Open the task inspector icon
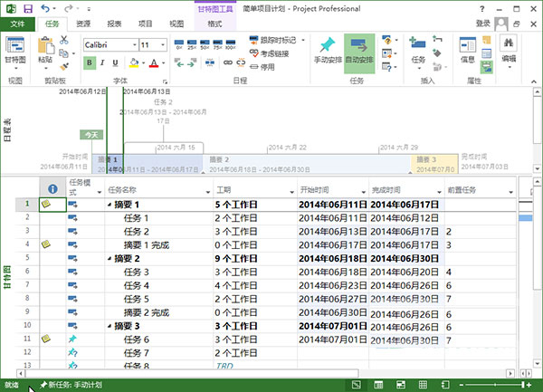543x392 pixels. point(387,40)
